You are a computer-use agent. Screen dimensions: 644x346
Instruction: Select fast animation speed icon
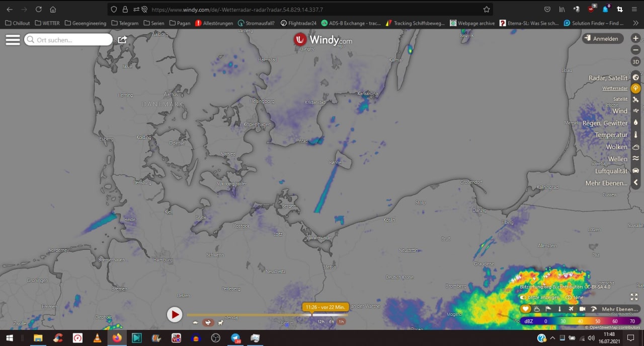220,322
